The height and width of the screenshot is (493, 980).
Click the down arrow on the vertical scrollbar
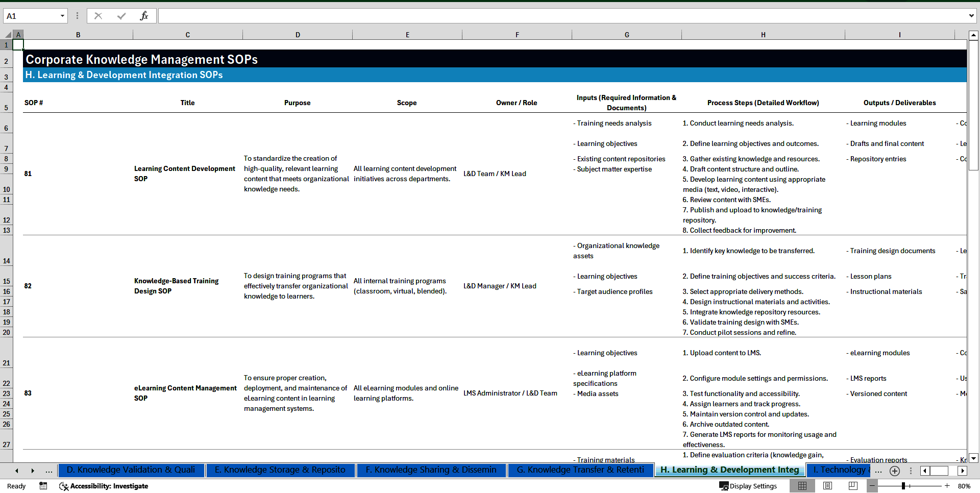(x=974, y=458)
